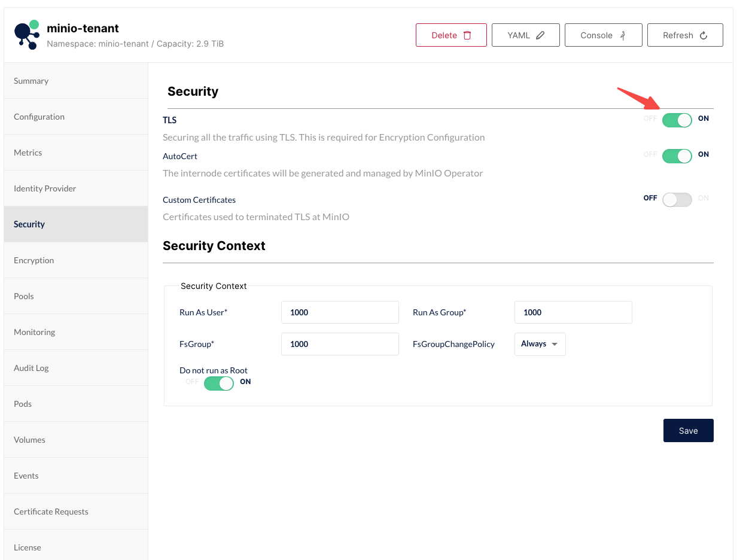Image resolution: width=752 pixels, height=560 pixels.
Task: Open the Encryption section from sidebar
Action: [34, 260]
